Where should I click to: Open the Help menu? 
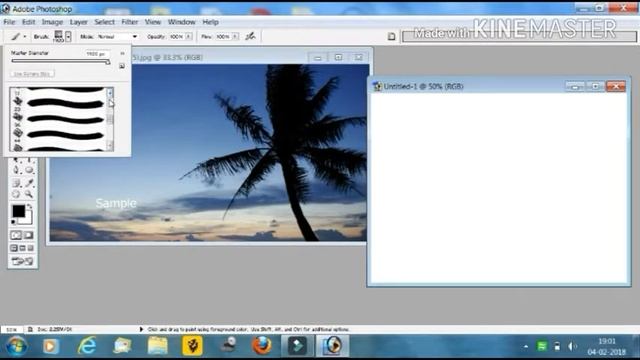coord(211,22)
